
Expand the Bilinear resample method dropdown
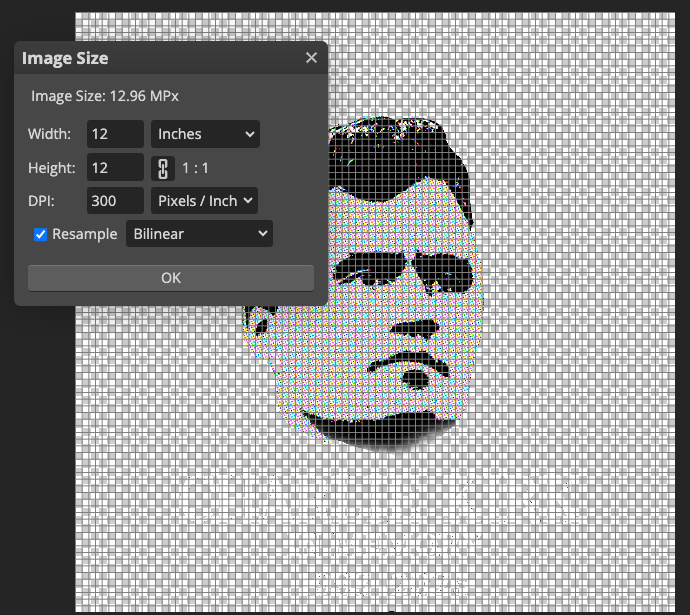[x=199, y=234]
